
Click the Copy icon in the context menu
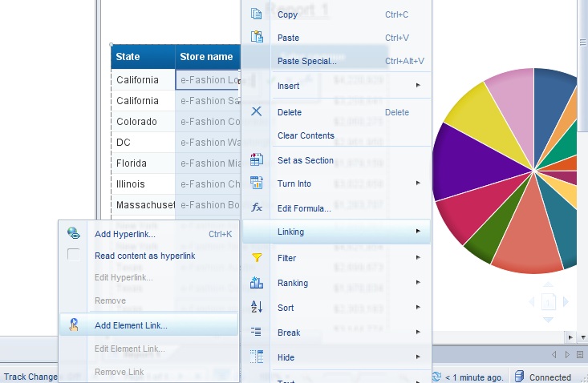(256, 14)
